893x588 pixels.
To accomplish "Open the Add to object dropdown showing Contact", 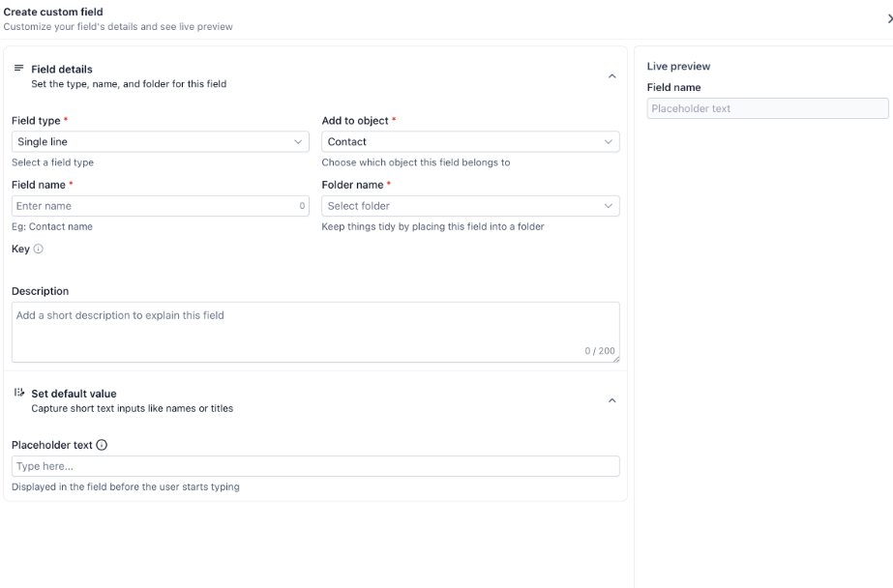I will pos(470,142).
